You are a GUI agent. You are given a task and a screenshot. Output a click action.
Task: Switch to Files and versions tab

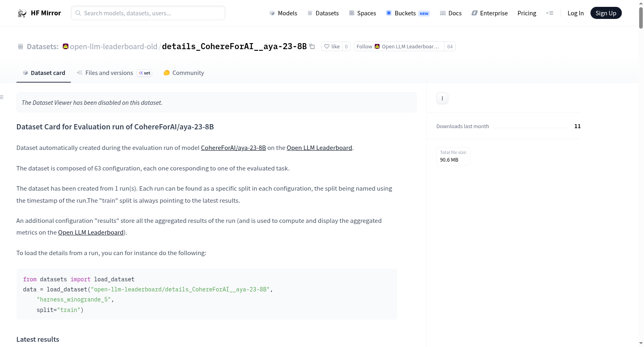tap(114, 73)
